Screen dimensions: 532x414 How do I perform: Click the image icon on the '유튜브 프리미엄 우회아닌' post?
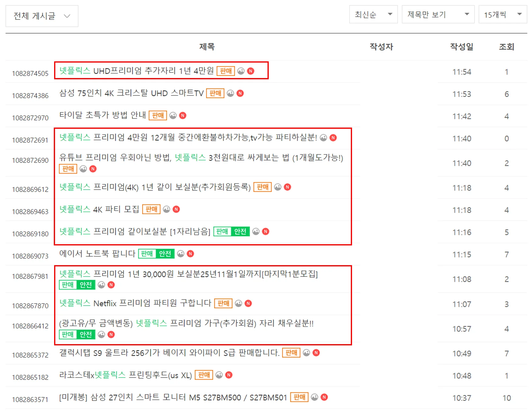[x=83, y=169]
